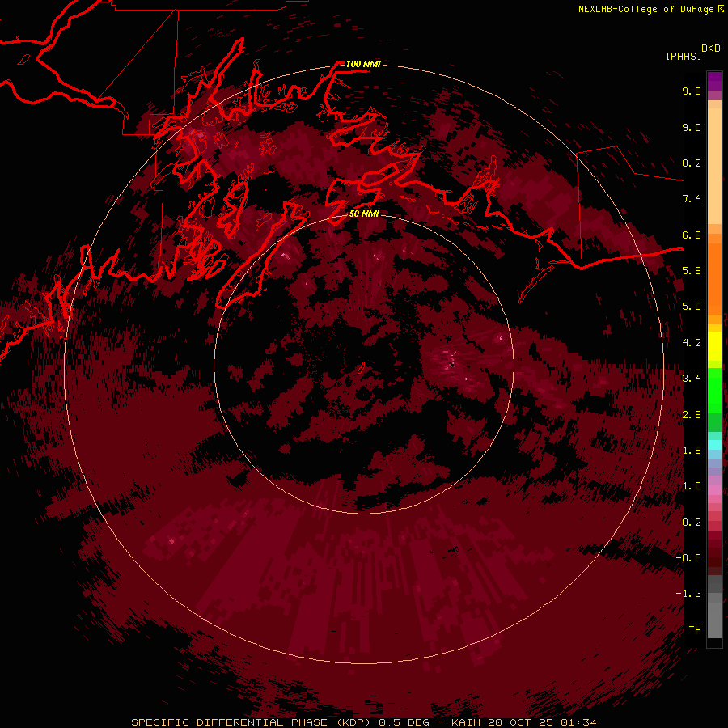728x728 pixels.
Task: Click the 0.2 scale value
Action: point(692,523)
